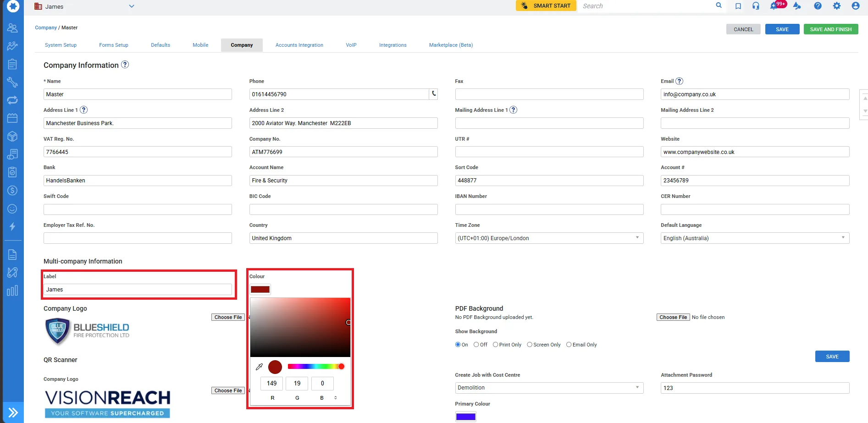The height and width of the screenshot is (423, 868).
Task: Select the Email Only radio button
Action: pos(569,345)
